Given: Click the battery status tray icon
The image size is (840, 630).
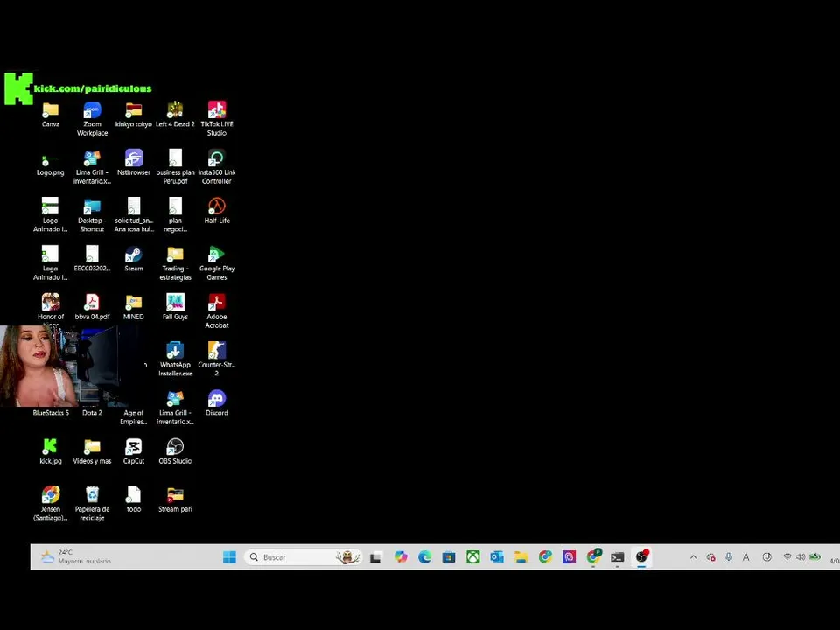Looking at the screenshot, I should coord(815,557).
